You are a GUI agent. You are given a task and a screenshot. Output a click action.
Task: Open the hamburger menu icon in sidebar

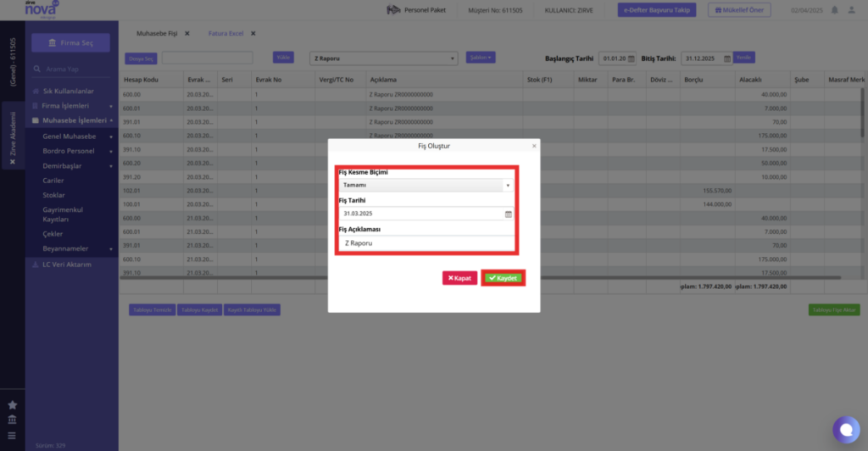tap(12, 436)
